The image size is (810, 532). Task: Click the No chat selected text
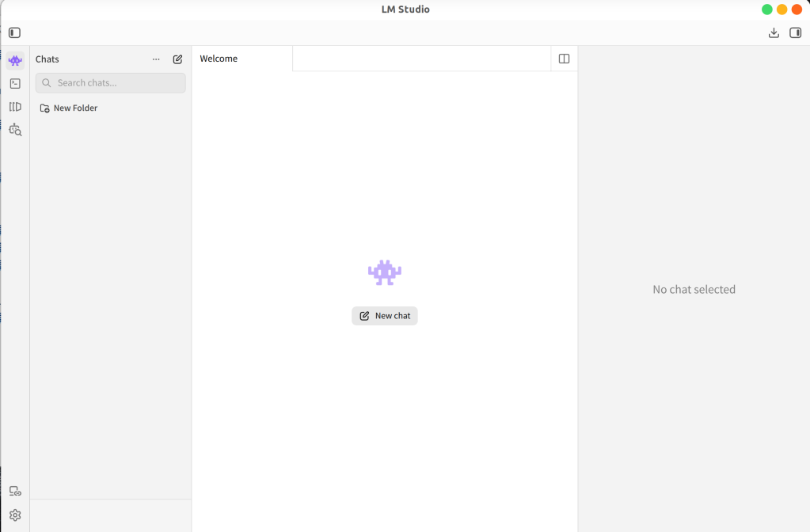point(694,289)
